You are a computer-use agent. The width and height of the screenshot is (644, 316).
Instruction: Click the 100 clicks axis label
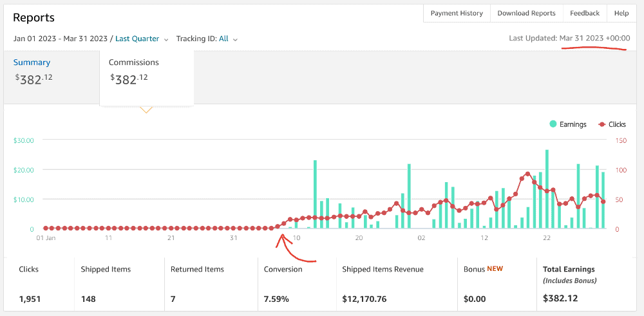tap(621, 170)
